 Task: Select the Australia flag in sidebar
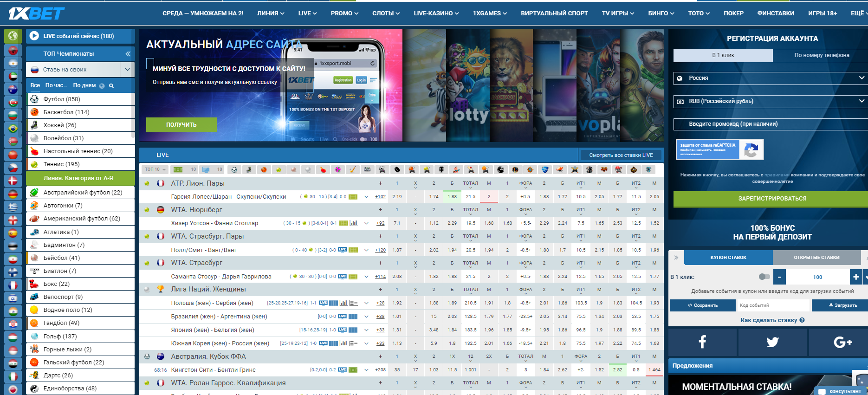(x=13, y=90)
